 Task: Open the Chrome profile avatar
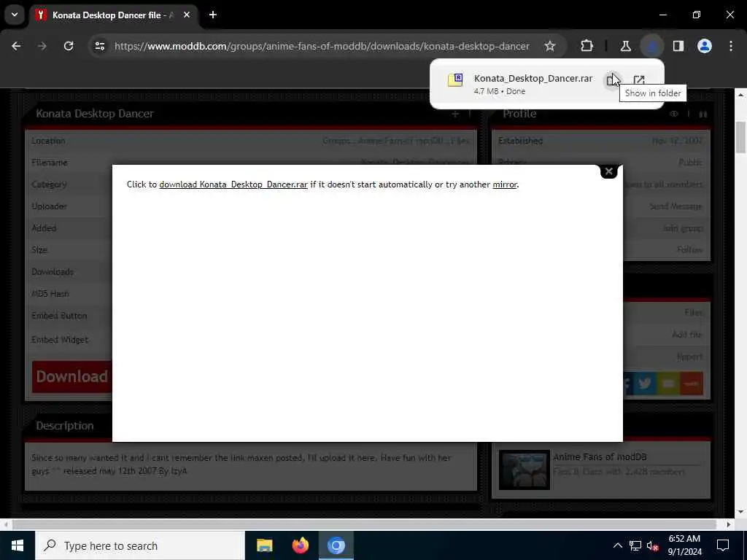(x=705, y=46)
